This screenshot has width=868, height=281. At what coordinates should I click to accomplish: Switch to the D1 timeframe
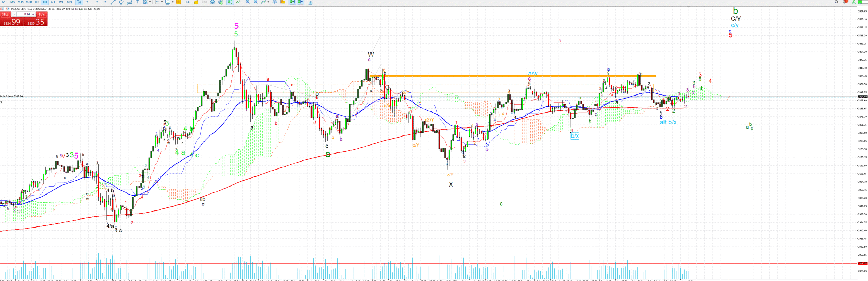53,2
